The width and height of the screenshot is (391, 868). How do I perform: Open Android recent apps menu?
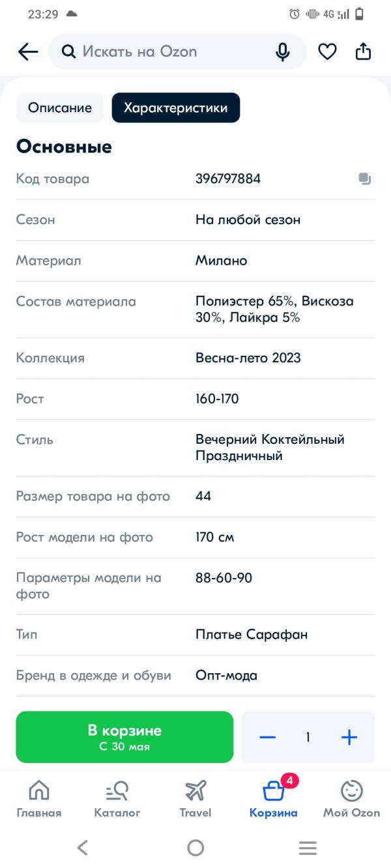coord(308,848)
